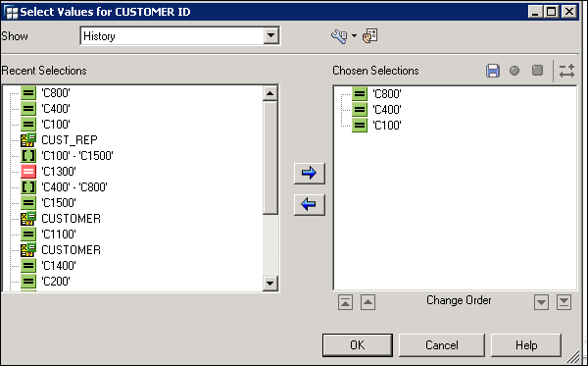Click the red equals icon beside 'C1300'
The height and width of the screenshot is (366, 588).
point(28,172)
